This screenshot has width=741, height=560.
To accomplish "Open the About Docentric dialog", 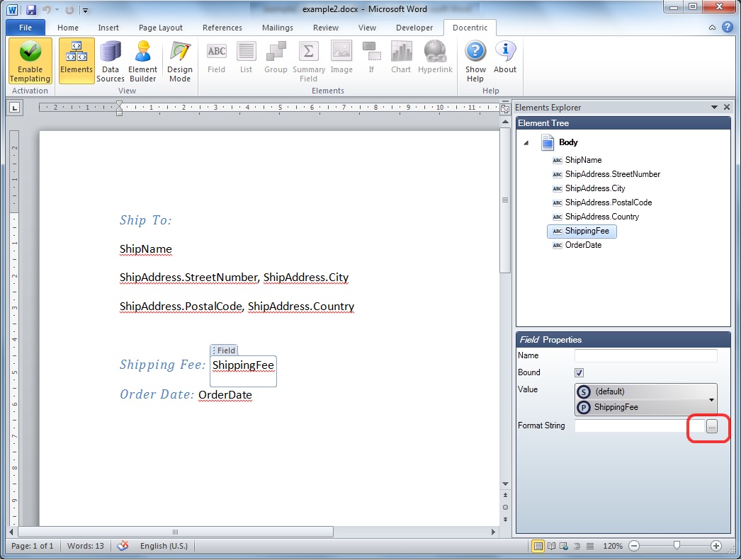I will point(504,57).
